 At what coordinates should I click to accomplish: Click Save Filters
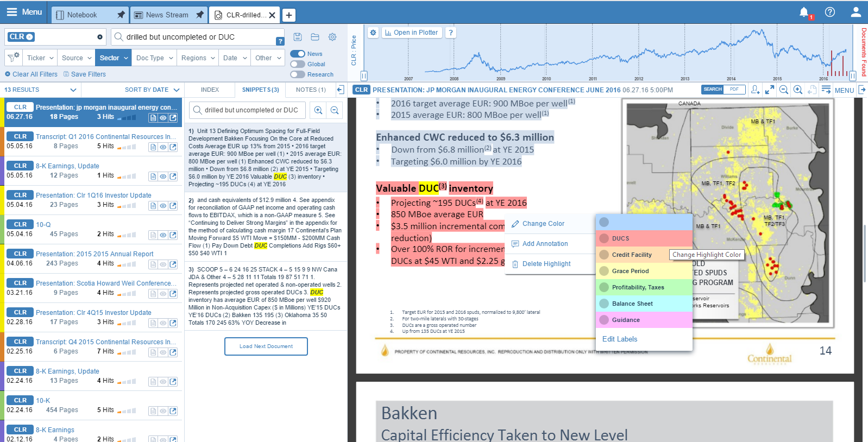pyautogui.click(x=85, y=74)
